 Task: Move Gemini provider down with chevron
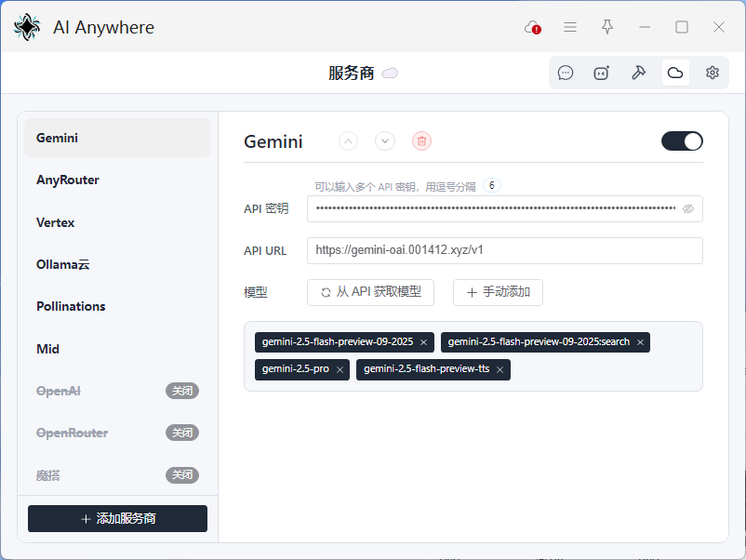(385, 141)
